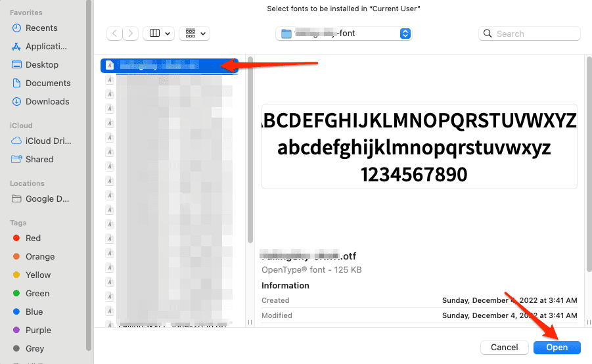The height and width of the screenshot is (364, 592).
Task: Filter by the Green tag
Action: point(37,294)
